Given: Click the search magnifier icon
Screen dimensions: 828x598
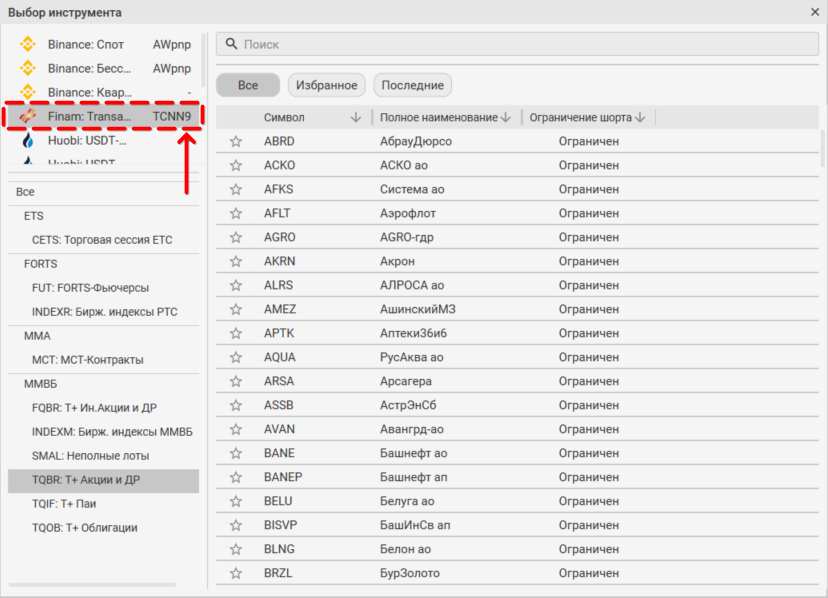Looking at the screenshot, I should (231, 44).
